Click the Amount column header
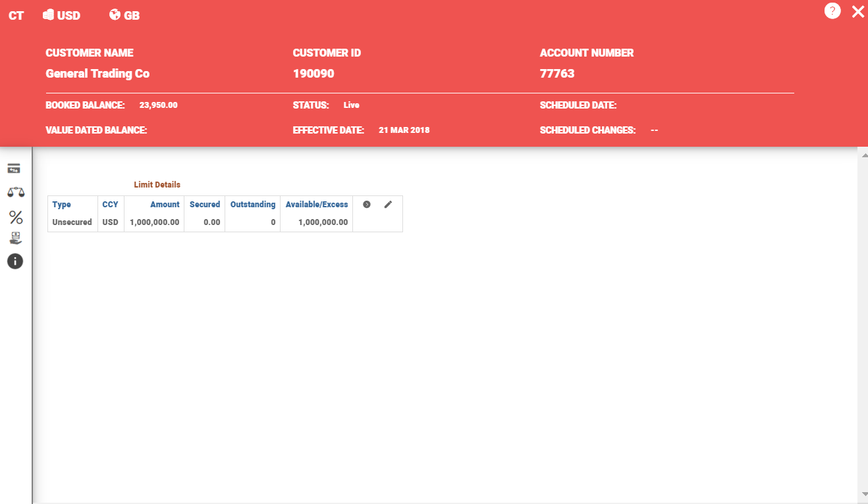Viewport: 868px width, 504px height. 165,205
